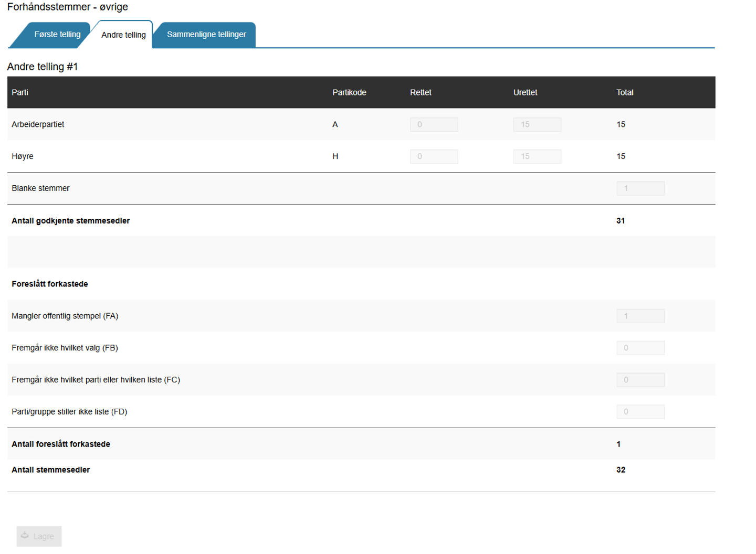Switch to the Første telling tab
Screen dimensions: 756x554
point(57,35)
